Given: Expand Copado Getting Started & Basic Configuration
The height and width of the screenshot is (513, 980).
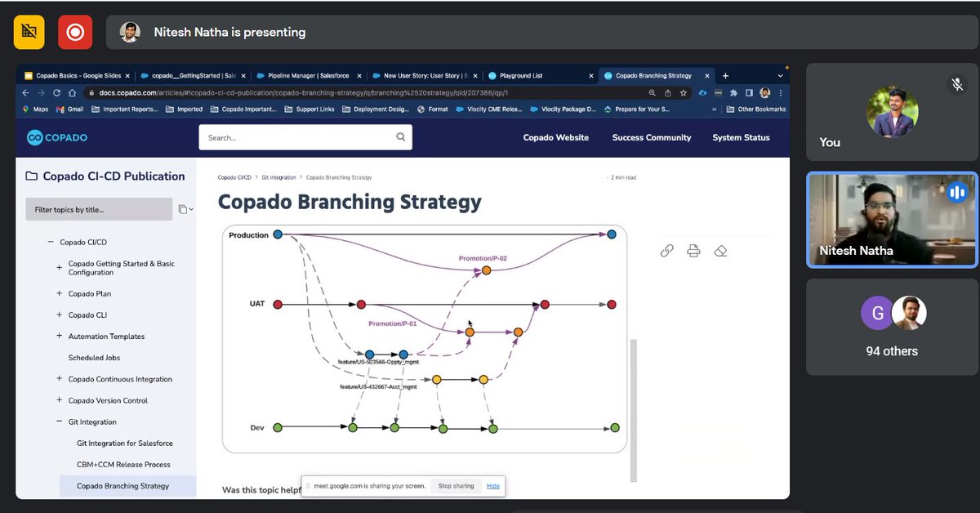Looking at the screenshot, I should [60, 268].
